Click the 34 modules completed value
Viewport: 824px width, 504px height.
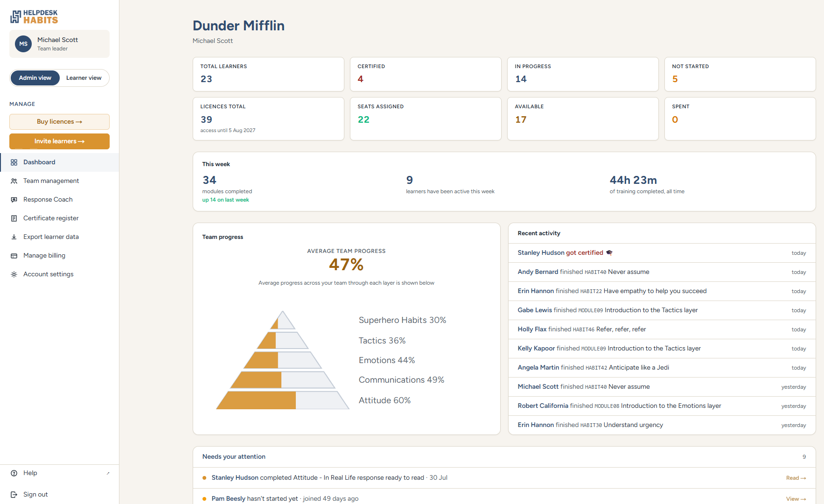(209, 180)
